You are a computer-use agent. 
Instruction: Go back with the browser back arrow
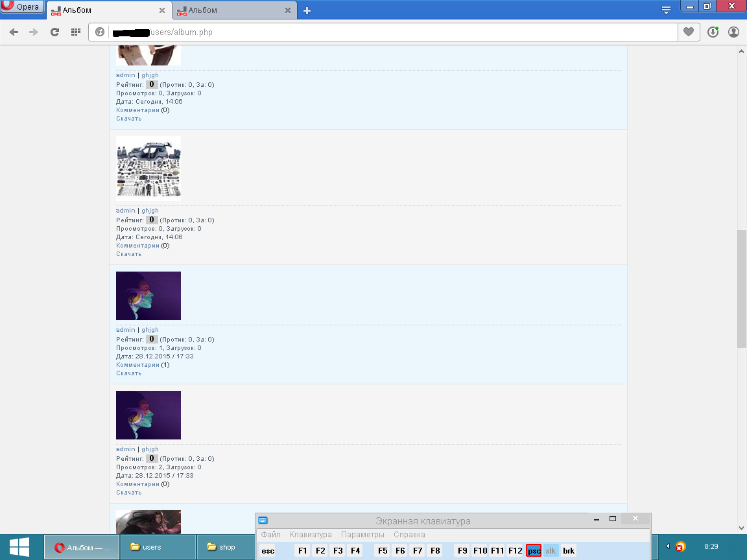coord(14,32)
